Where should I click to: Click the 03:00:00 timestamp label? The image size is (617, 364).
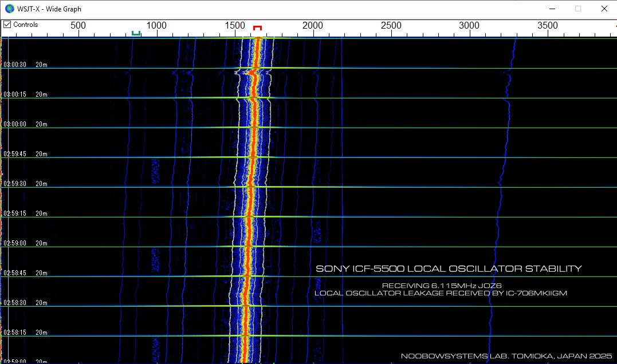click(x=15, y=124)
